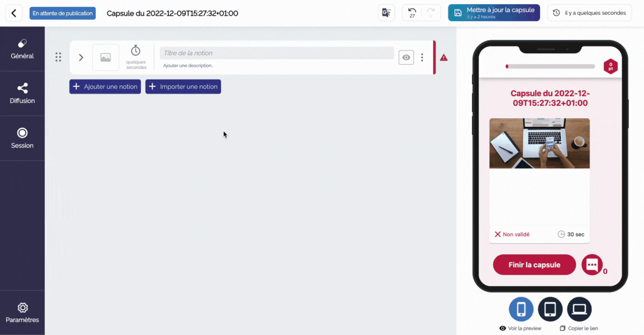Click Ajouter une notion button
Viewport: 644px width, 335px height.
(105, 87)
